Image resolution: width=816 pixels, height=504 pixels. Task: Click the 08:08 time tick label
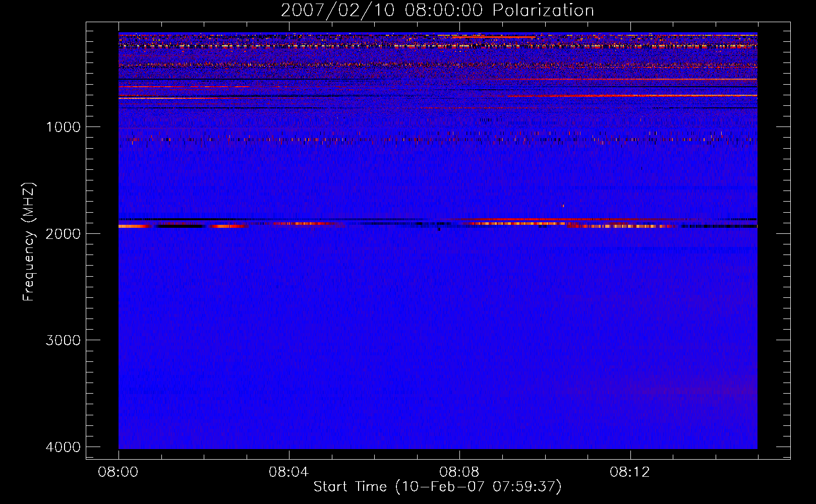coord(459,472)
